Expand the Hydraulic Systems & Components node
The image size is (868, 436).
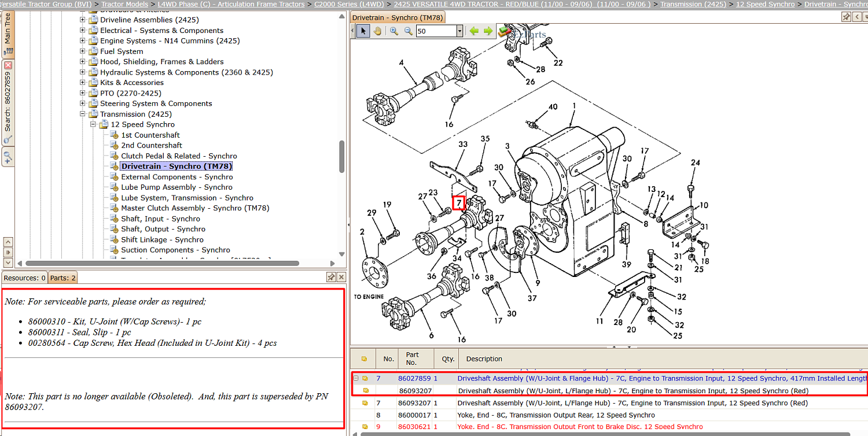pyautogui.click(x=83, y=72)
